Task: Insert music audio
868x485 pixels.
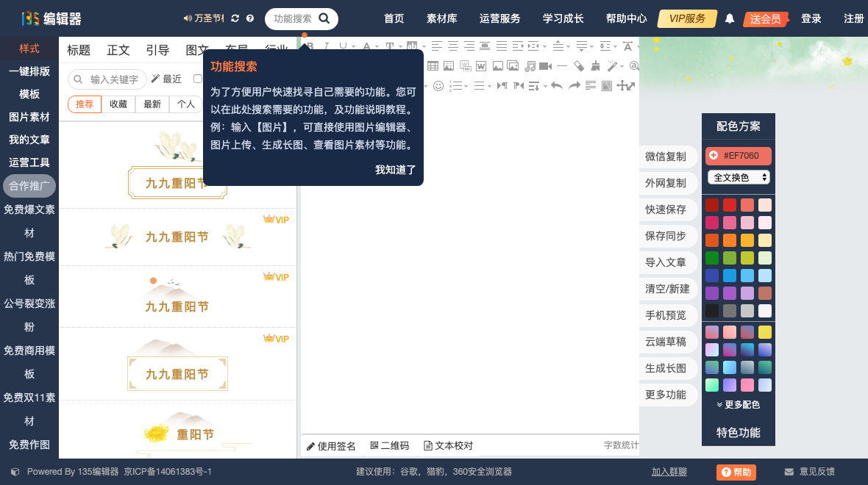Action: click(530, 66)
